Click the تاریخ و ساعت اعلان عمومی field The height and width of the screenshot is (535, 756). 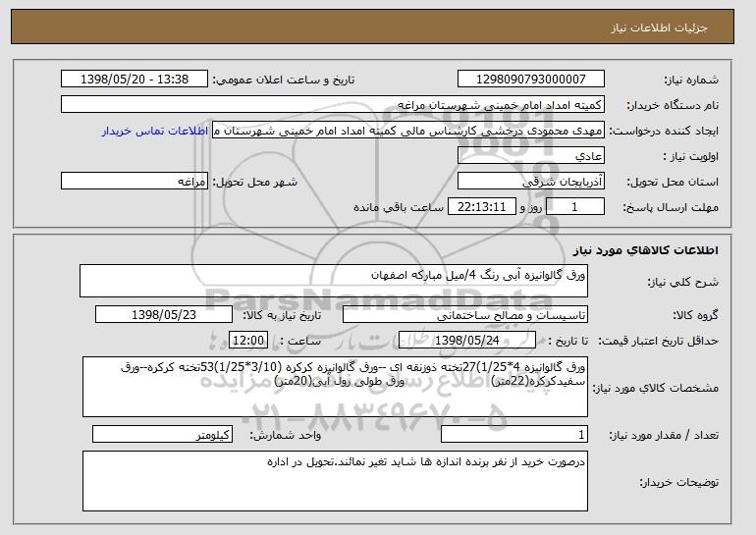(135, 80)
